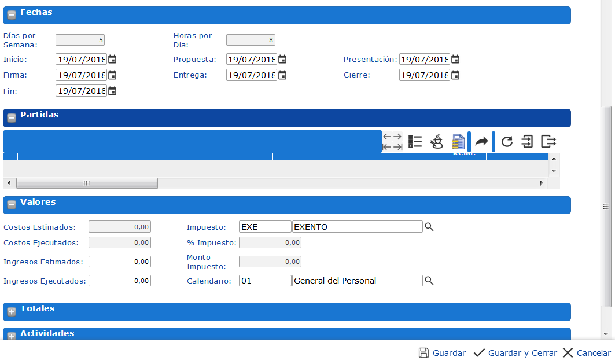Click the Ingresos Estimados input field
Image resolution: width=615 pixels, height=364 pixels.
point(120,262)
